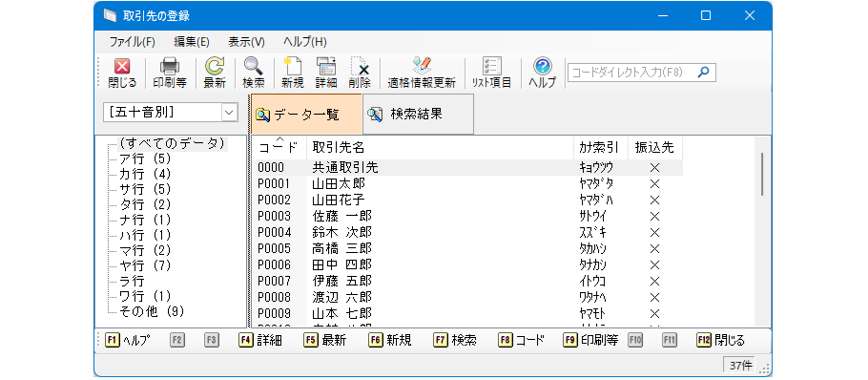The width and height of the screenshot is (868, 380).
Task: Switch to the データ一覧 tab
Action: [306, 115]
